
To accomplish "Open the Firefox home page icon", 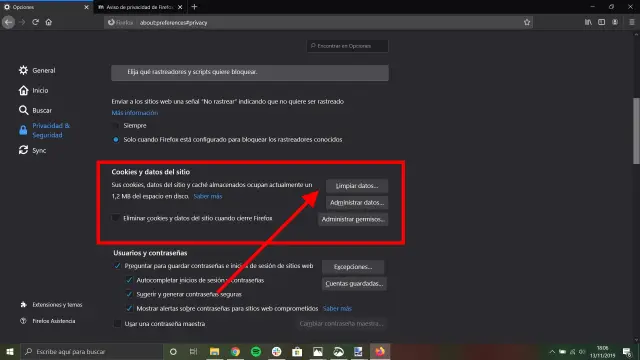I will [49, 22].
